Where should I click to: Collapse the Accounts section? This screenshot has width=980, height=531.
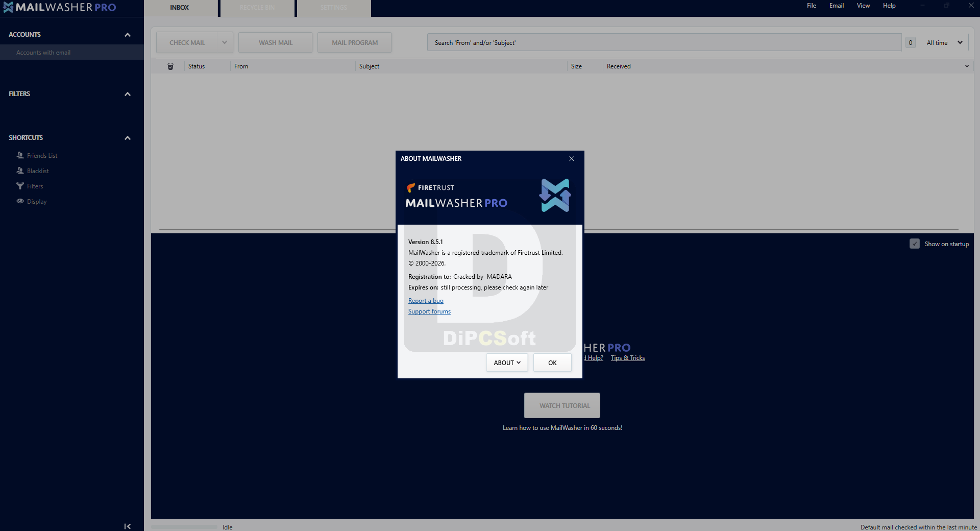pyautogui.click(x=128, y=35)
